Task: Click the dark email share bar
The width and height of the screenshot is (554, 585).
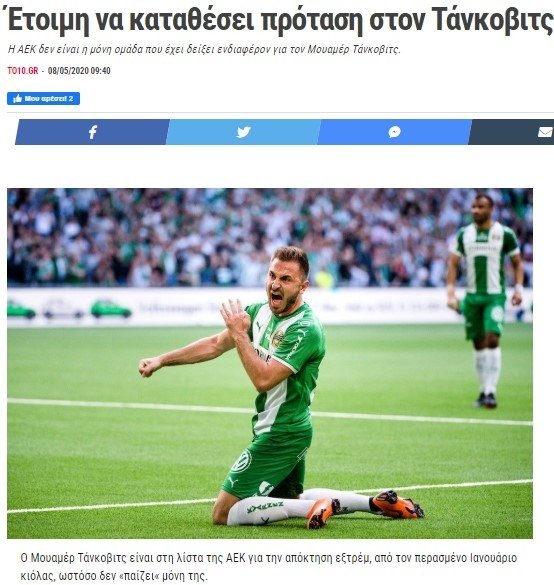Action: point(511,132)
